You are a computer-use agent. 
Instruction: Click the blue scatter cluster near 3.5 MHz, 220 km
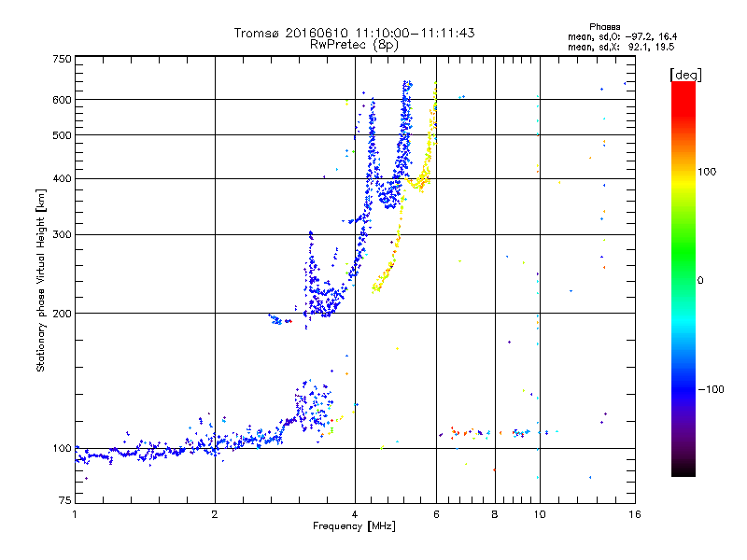324,298
